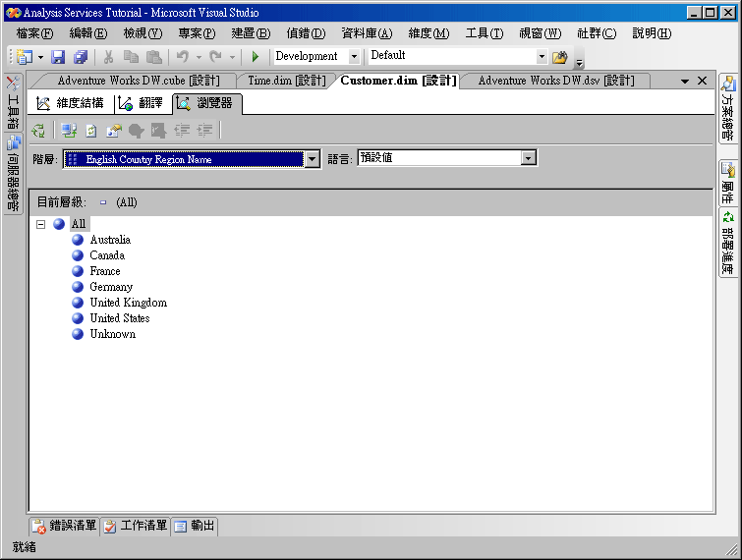
Task: Click the Reconnect icon in the browser toolbar
Action: point(69,130)
